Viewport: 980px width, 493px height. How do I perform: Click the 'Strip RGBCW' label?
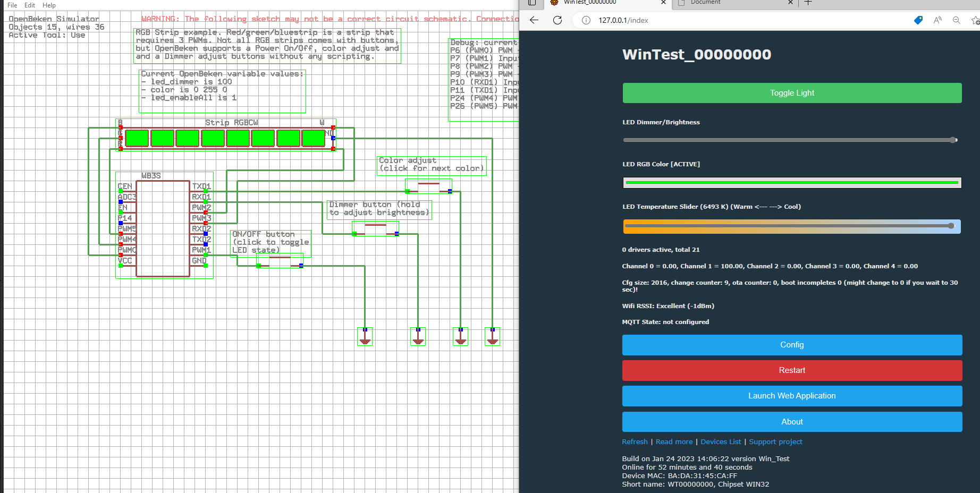pos(232,123)
